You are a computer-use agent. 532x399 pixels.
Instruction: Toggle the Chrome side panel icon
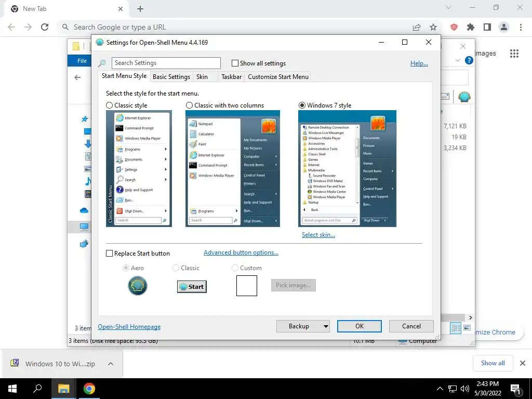coord(487,27)
